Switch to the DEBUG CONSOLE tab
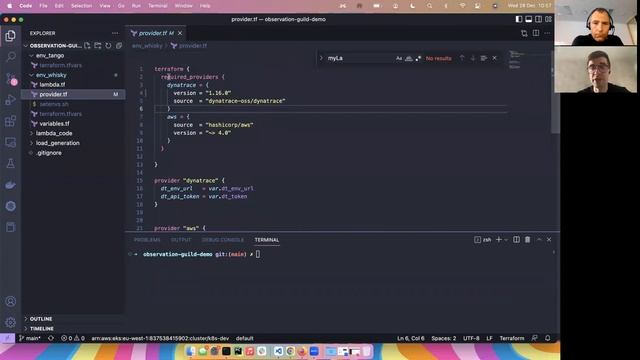This screenshot has height=360, width=640. coord(222,240)
